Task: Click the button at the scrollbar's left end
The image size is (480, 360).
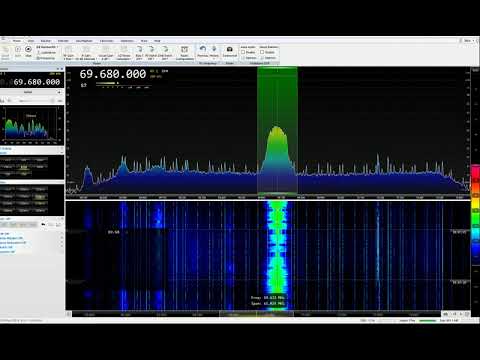Action: 68,314
